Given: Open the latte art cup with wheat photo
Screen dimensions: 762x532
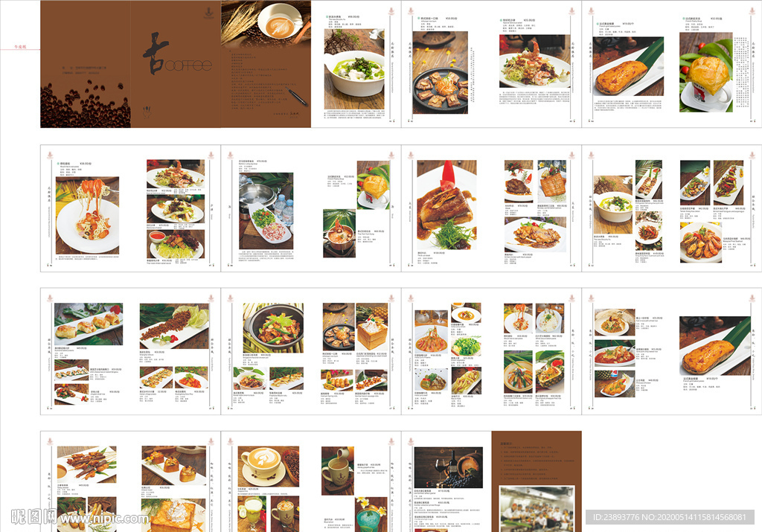Looking at the screenshot, I should pos(266,23).
